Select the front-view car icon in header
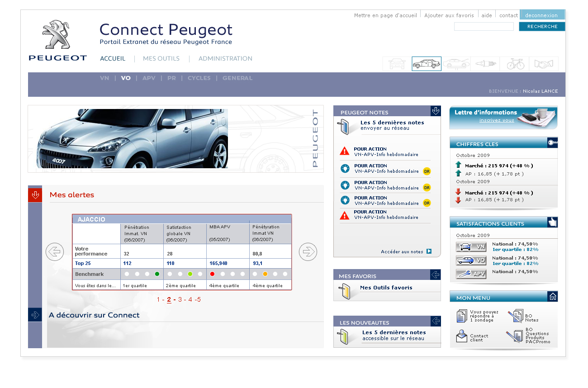 click(x=397, y=64)
